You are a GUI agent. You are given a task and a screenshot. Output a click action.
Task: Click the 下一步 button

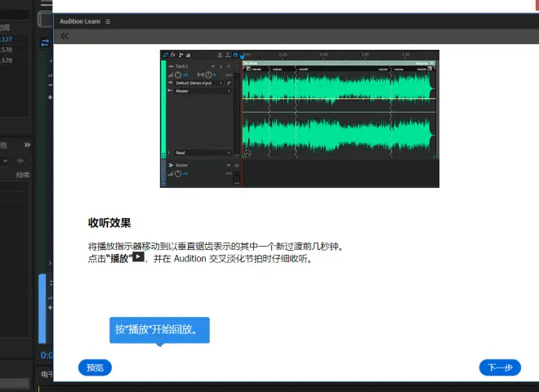click(500, 367)
